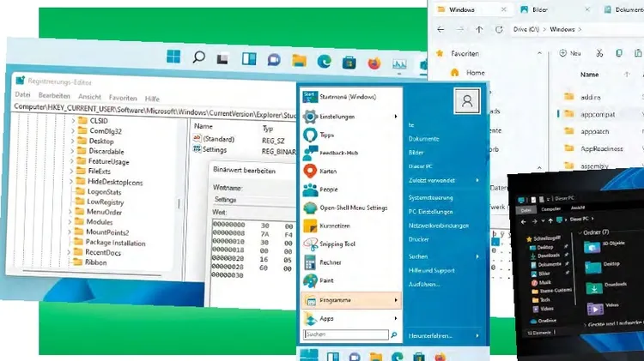644x361 pixels.
Task: Select the HideDesktopIcons registry key
Action: (x=115, y=182)
